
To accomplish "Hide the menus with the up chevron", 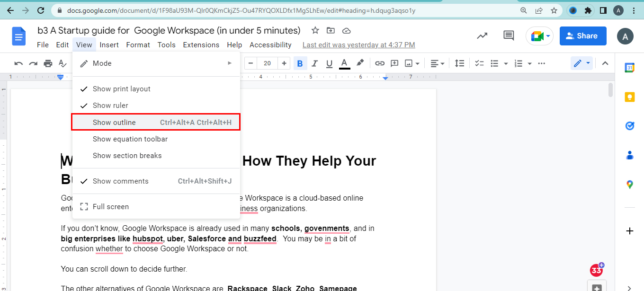I will click(605, 63).
